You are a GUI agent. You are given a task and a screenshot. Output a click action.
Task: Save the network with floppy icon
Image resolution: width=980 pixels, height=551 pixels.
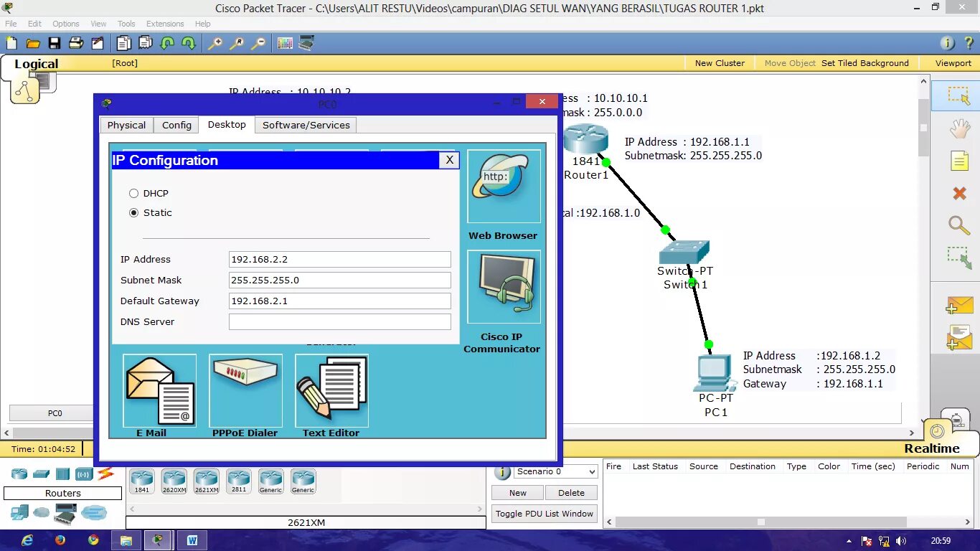tap(55, 43)
